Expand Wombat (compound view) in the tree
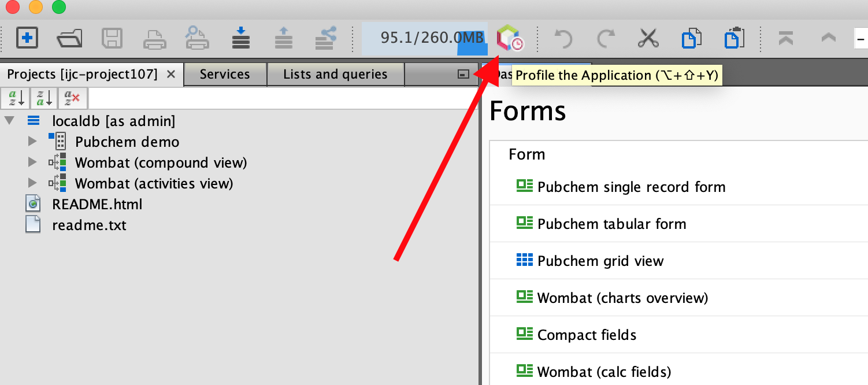This screenshot has height=385, width=868. click(33, 162)
